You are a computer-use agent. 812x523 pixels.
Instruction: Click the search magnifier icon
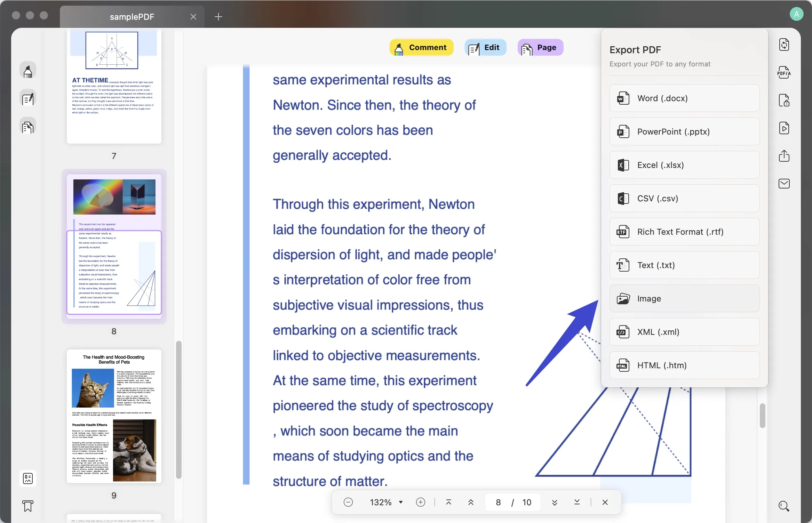pos(783,506)
